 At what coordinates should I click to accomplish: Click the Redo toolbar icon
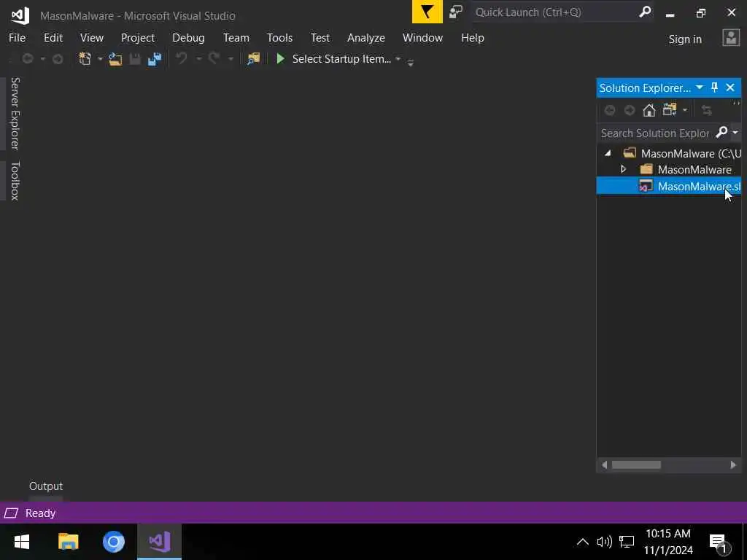(214, 59)
